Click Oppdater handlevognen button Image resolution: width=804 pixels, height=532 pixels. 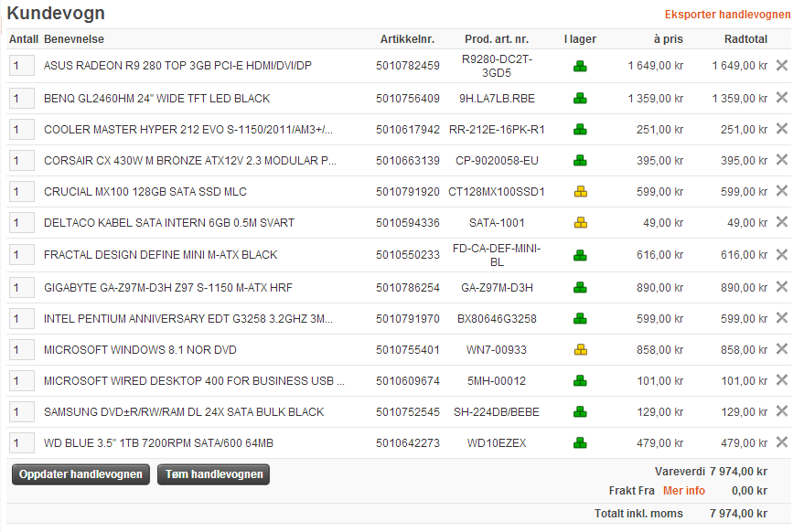[80, 474]
